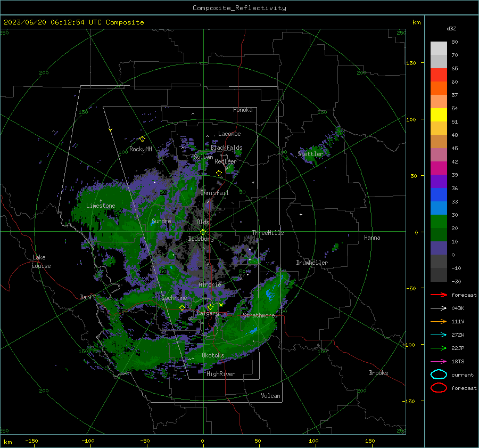The image size is (479, 448).
Task: Select orange swatch between 60 and 57 dBZ
Action: point(439,88)
